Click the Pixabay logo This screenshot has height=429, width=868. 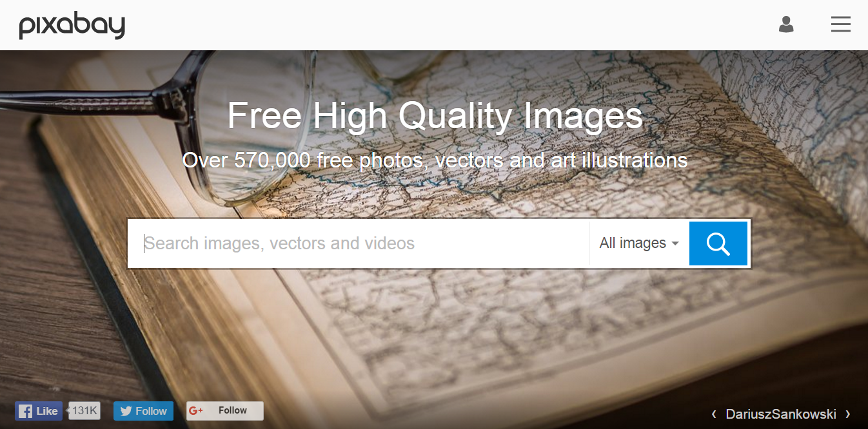tap(72, 25)
